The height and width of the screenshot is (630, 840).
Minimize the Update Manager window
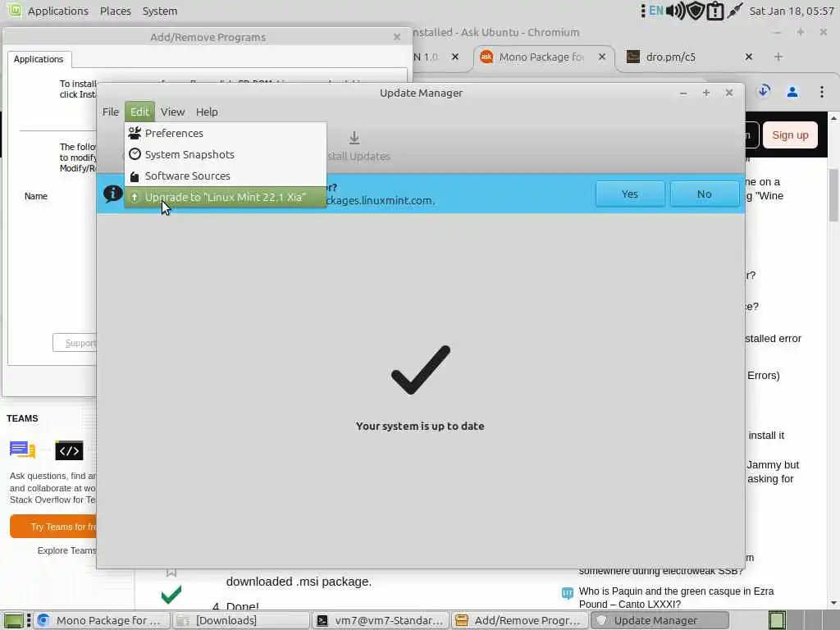pyautogui.click(x=683, y=94)
